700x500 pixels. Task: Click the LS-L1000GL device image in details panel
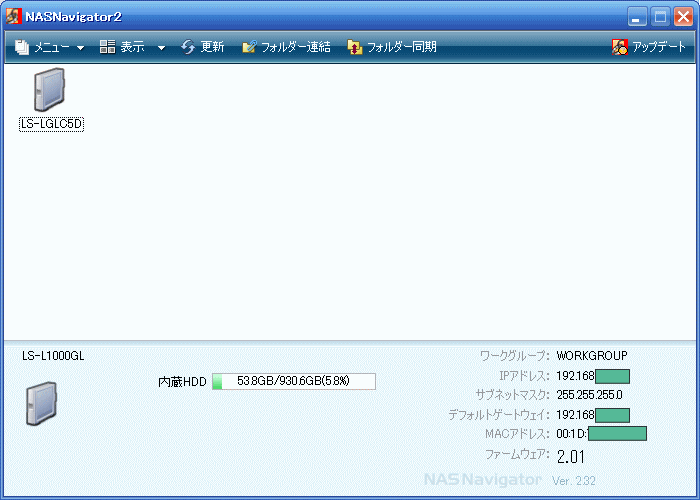(41, 404)
